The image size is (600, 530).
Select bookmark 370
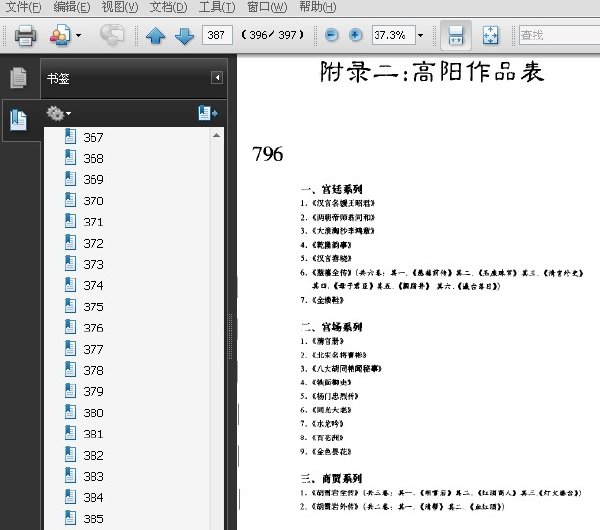click(93, 201)
